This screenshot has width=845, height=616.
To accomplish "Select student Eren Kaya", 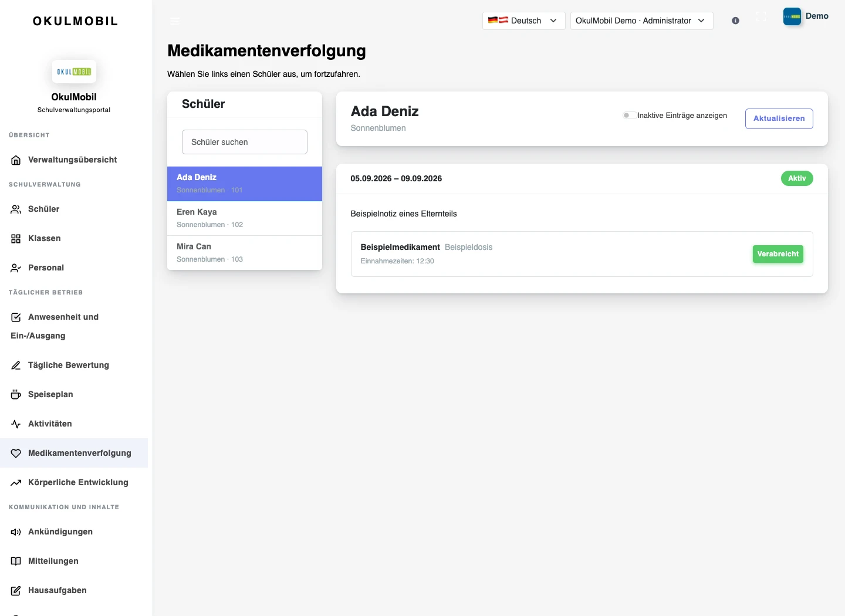I will (245, 218).
